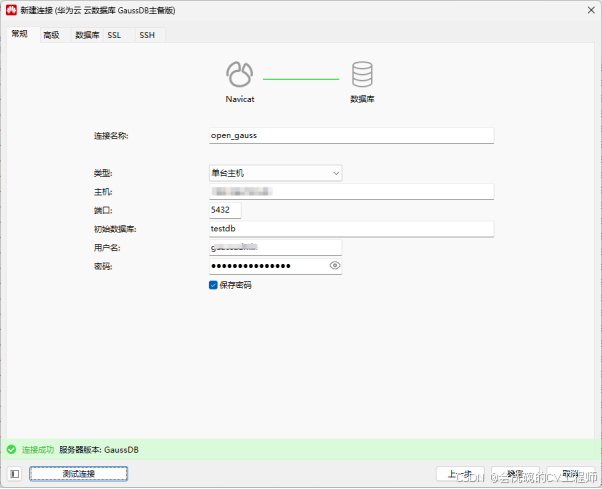Uncheck the 保存密码 checkbox
The image size is (602, 489).
[x=213, y=285]
